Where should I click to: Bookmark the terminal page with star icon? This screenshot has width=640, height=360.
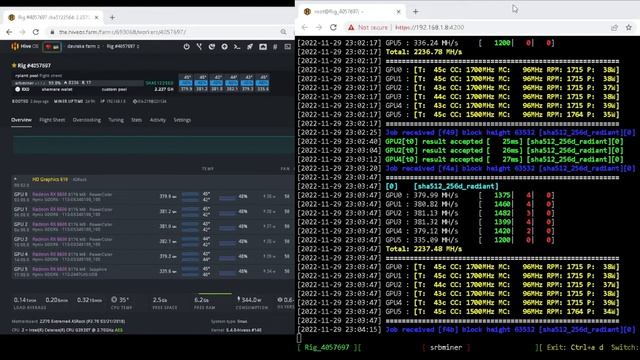pos(629,27)
